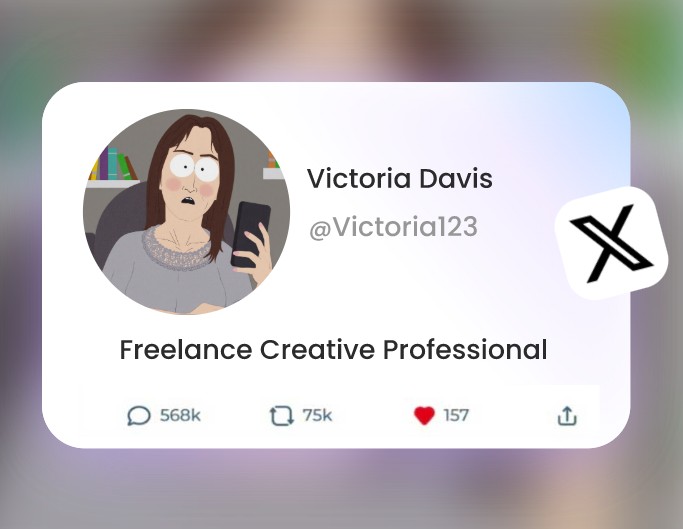Click the 75k retweets count
683x529 pixels.
click(x=317, y=415)
